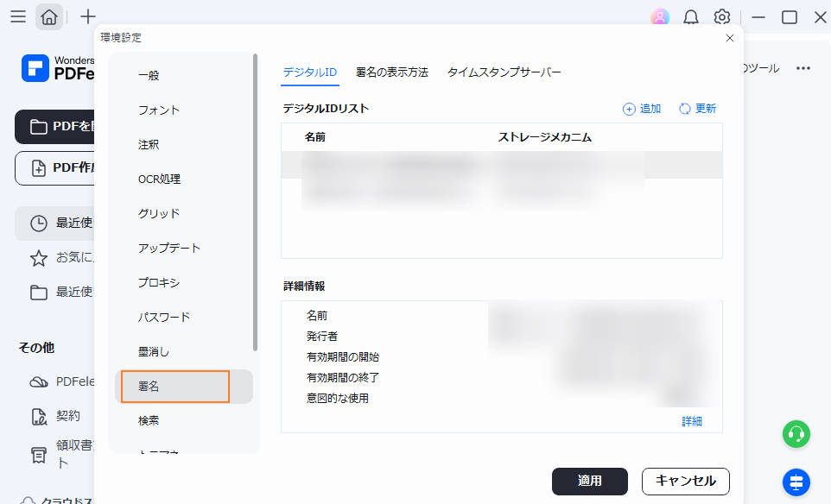This screenshot has width=831, height=504.
Task: Open the 詳細 link in details panel
Action: pyautogui.click(x=691, y=421)
